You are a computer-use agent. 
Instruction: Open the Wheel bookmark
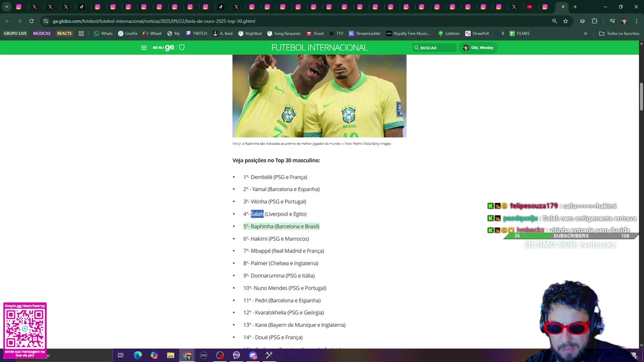pyautogui.click(x=152, y=34)
